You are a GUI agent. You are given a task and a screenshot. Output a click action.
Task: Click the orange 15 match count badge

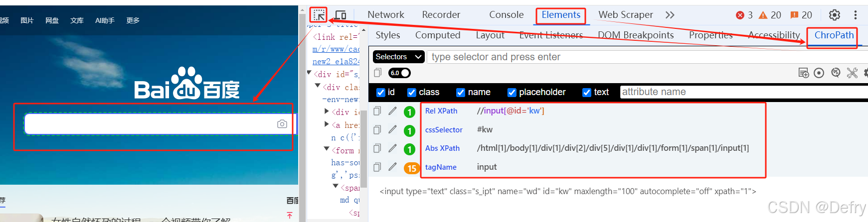coord(411,168)
